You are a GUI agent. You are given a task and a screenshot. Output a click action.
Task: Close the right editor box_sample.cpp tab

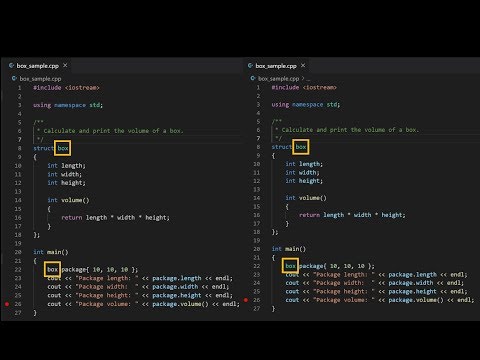point(303,65)
